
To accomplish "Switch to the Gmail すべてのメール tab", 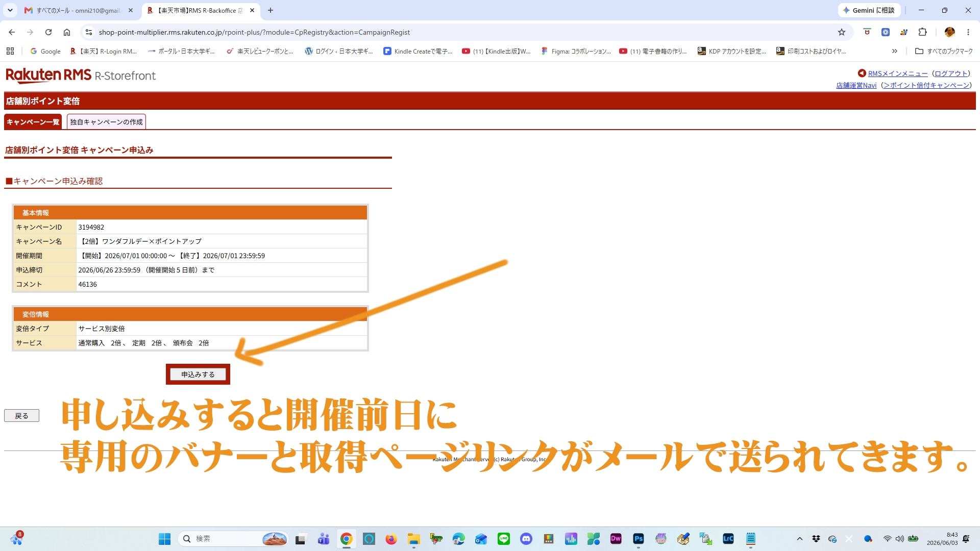I will pos(79,10).
